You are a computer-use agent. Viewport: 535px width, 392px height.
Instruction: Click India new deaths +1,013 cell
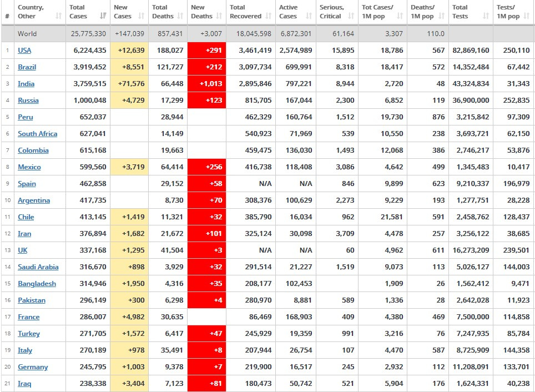206,84
